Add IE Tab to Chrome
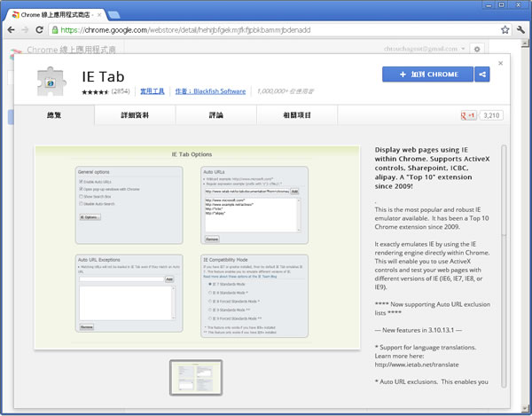Viewport: 532px width, 416px height. pyautogui.click(x=427, y=75)
